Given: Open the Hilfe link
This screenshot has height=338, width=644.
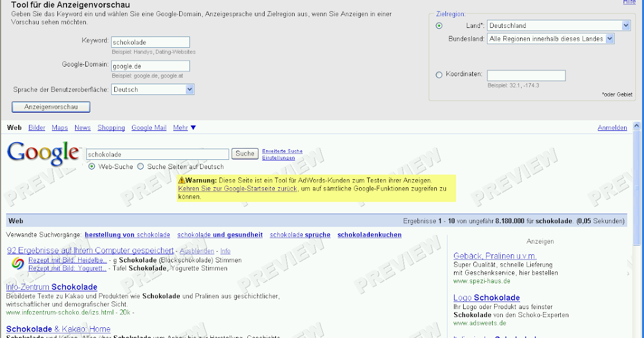Looking at the screenshot, I should [x=629, y=2].
